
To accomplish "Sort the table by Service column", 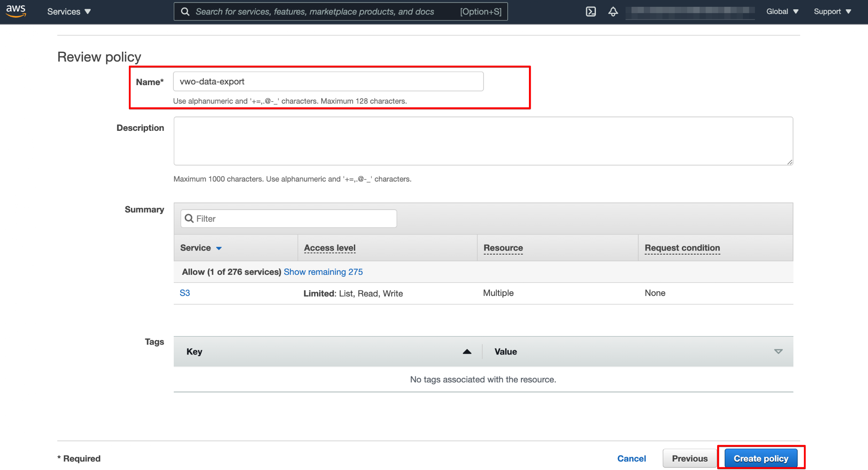I will click(x=201, y=248).
